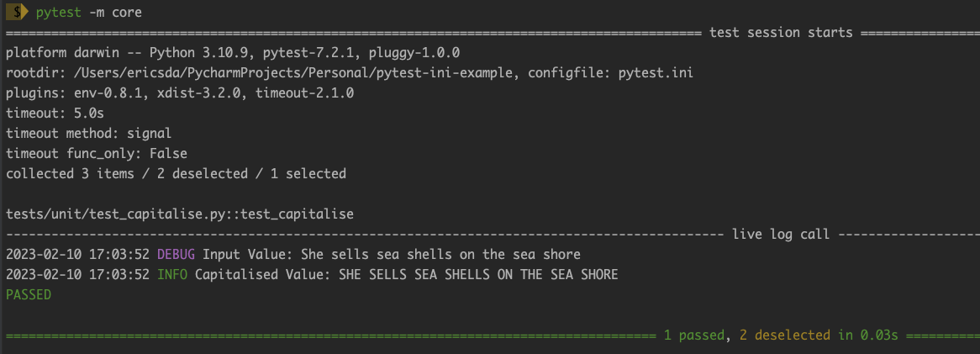Click the Capitalised Value uppercase message
980x354 pixels.
406,275
